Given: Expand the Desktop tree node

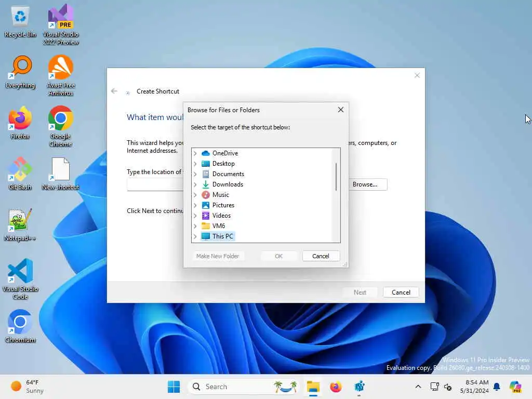Looking at the screenshot, I should [x=195, y=164].
